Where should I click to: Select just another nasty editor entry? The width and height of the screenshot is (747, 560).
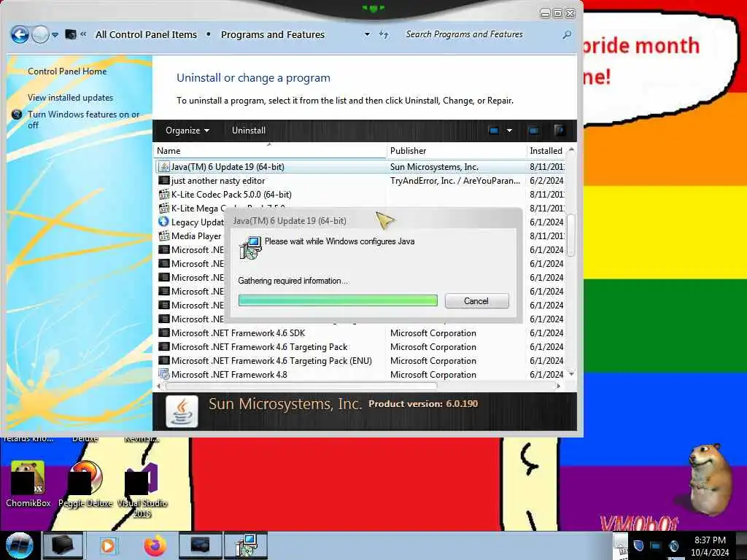pyautogui.click(x=217, y=181)
